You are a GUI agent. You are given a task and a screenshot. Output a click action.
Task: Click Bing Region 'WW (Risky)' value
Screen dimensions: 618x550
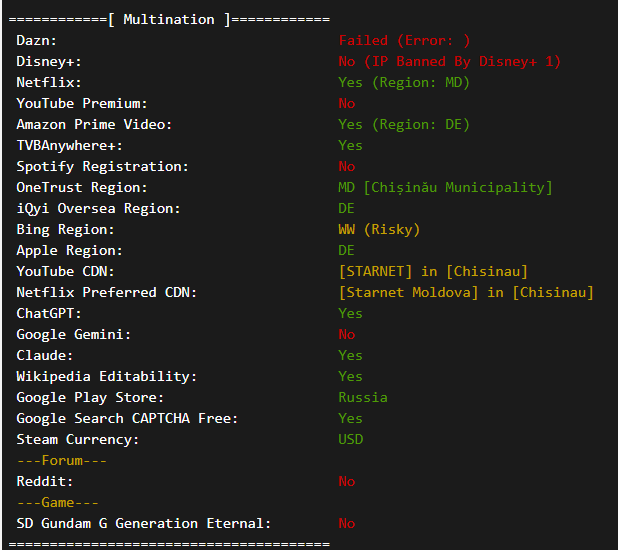coord(379,229)
